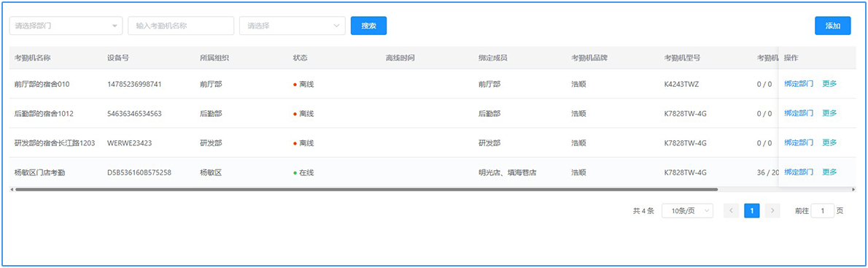Click 所属组织 cell 研发部
Screen dimensions: 868x268
tap(211, 143)
